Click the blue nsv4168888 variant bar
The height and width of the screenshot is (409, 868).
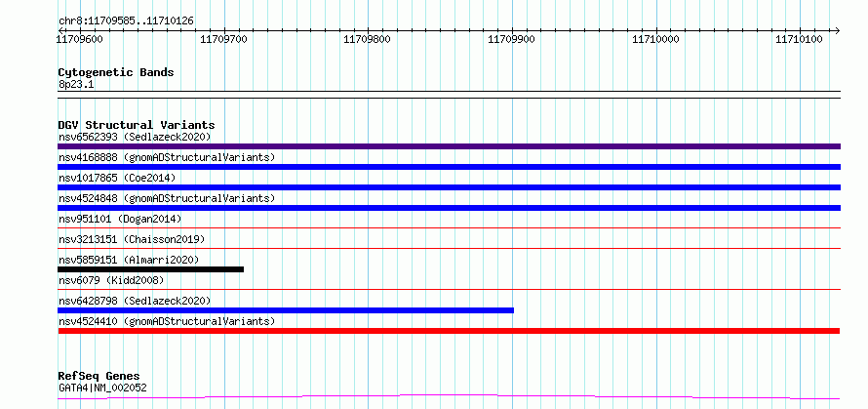449,167
